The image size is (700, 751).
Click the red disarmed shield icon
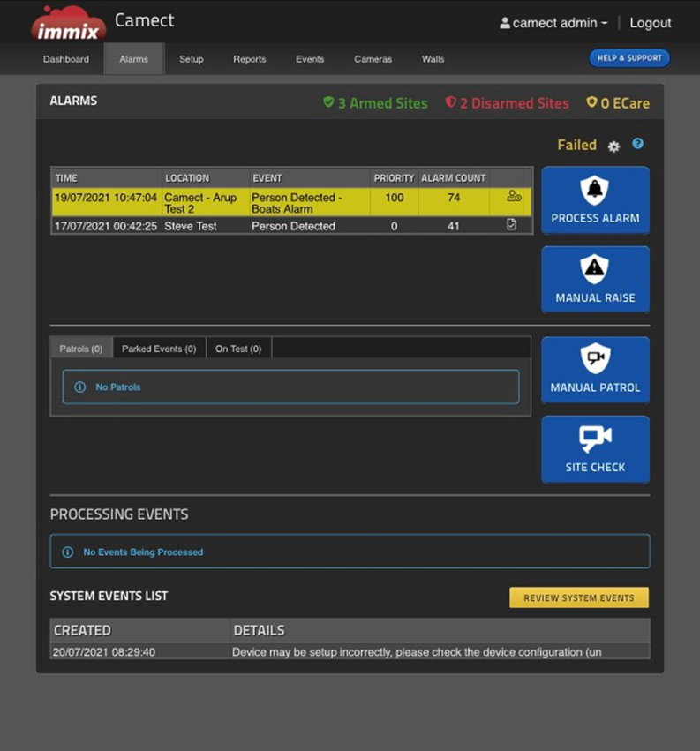[450, 102]
